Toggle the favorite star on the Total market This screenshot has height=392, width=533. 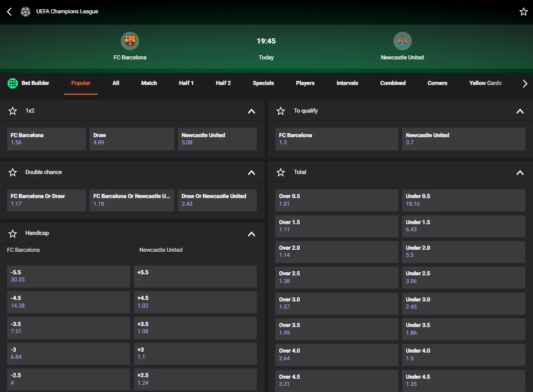pyautogui.click(x=280, y=172)
